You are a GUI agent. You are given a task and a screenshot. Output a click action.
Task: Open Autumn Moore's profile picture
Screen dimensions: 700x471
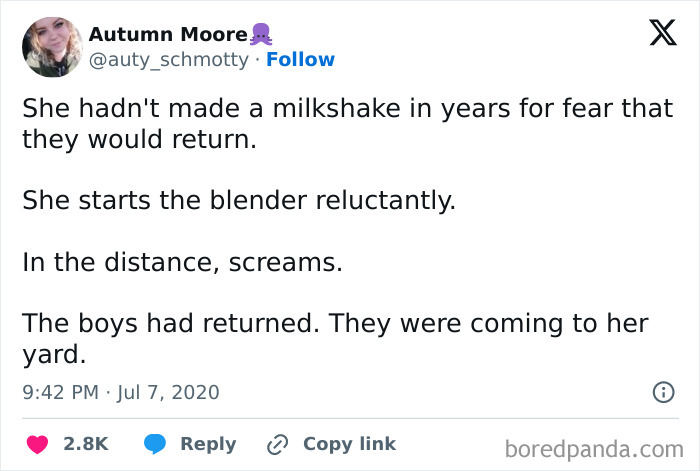(x=51, y=47)
